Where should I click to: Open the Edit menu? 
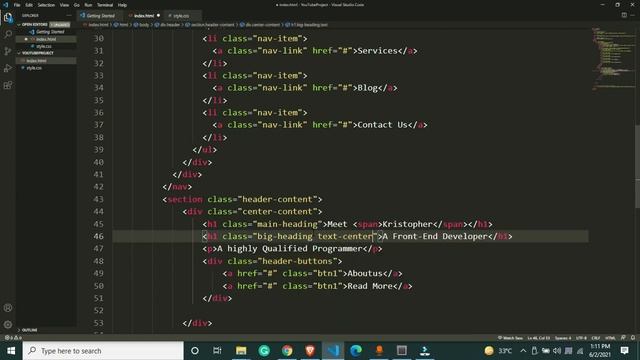tap(29, 5)
